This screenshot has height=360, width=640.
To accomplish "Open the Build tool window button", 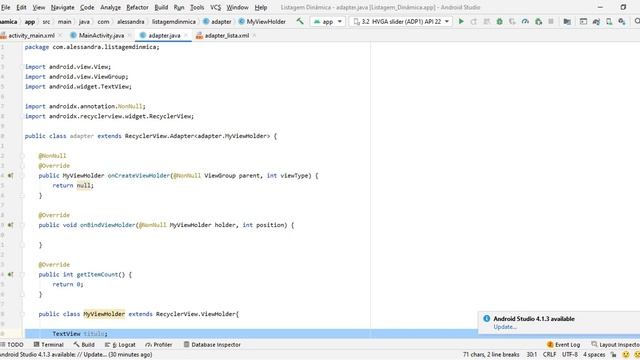I will (x=84, y=345).
